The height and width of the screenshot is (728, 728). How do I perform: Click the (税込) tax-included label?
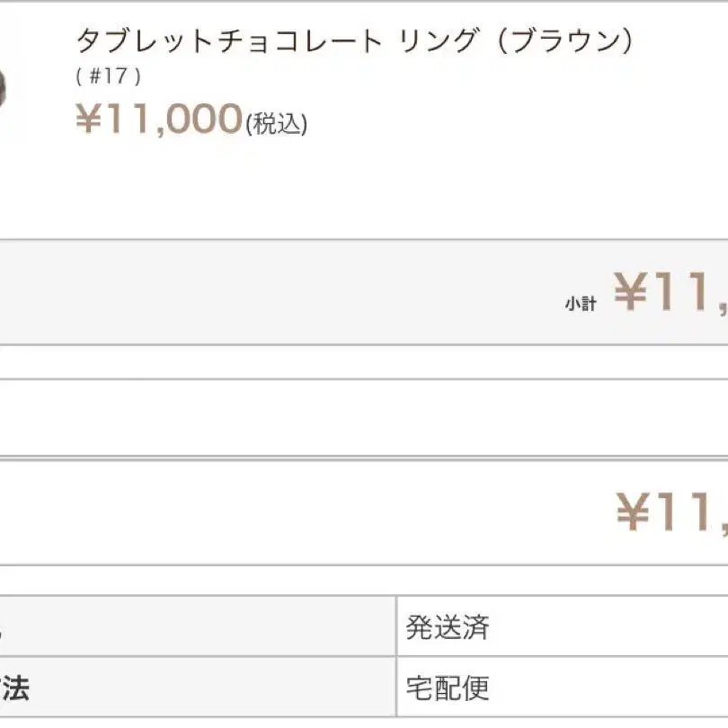click(276, 125)
